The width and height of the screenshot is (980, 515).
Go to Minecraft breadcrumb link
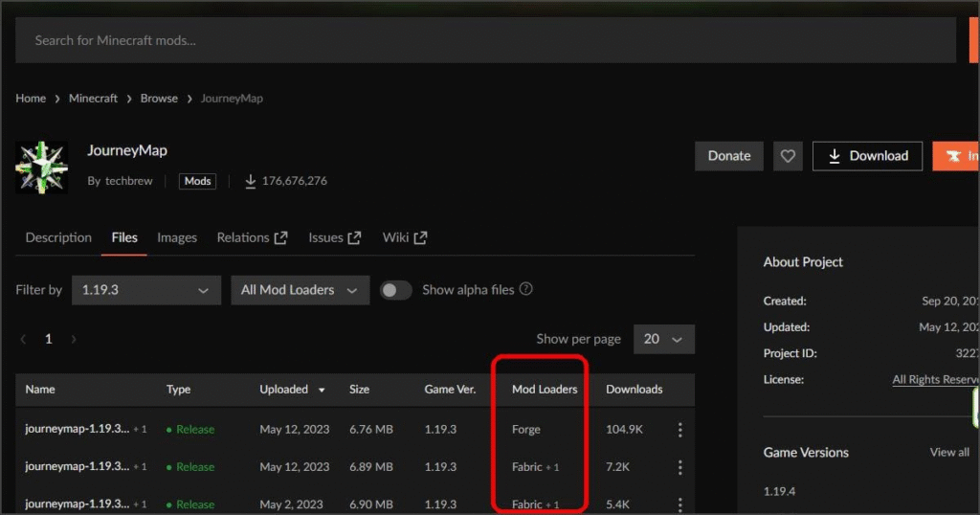(x=93, y=99)
